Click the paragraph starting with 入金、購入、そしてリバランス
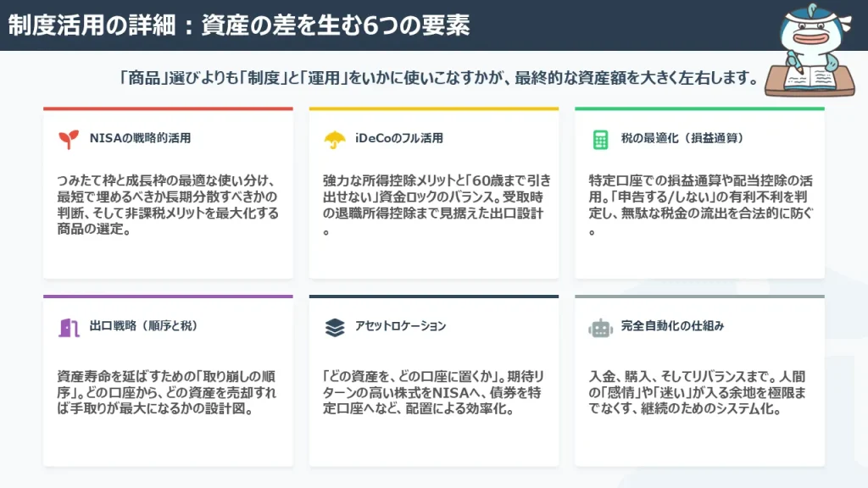 point(698,391)
